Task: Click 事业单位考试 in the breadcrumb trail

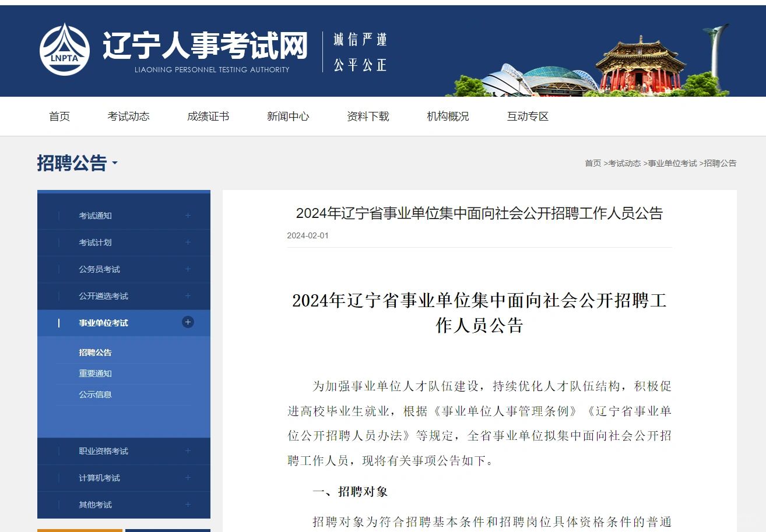Action: pyautogui.click(x=672, y=163)
